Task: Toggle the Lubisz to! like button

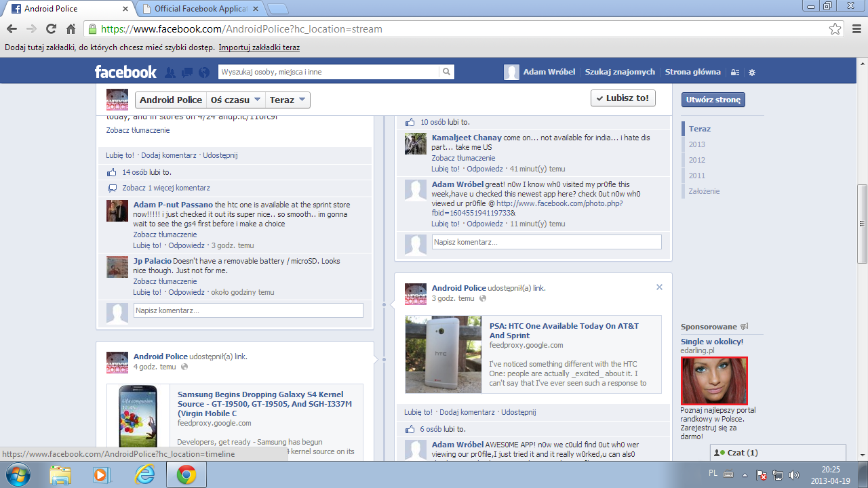Action: coord(623,98)
